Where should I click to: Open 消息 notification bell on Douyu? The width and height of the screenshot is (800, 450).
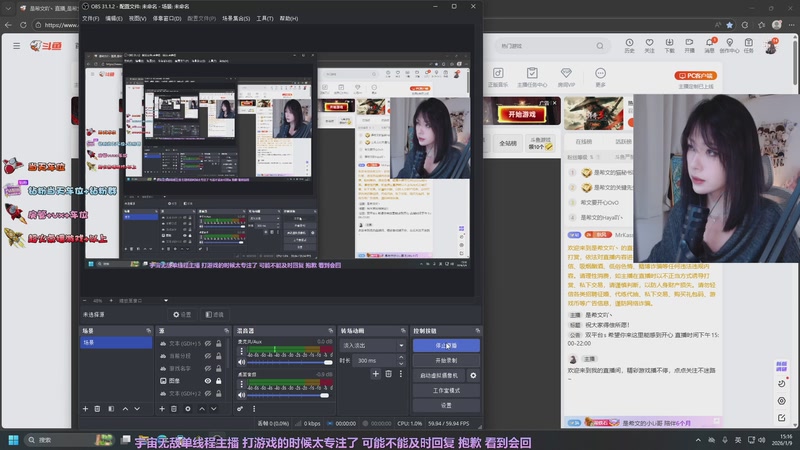click(x=709, y=46)
